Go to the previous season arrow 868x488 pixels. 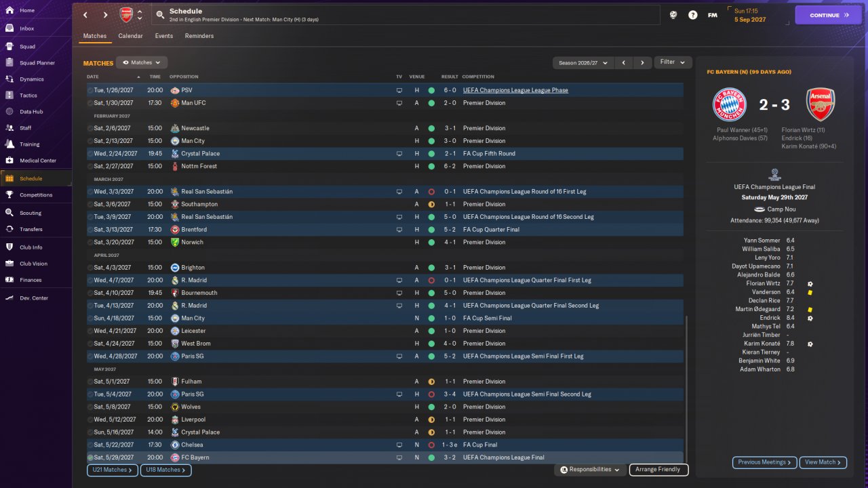(624, 62)
